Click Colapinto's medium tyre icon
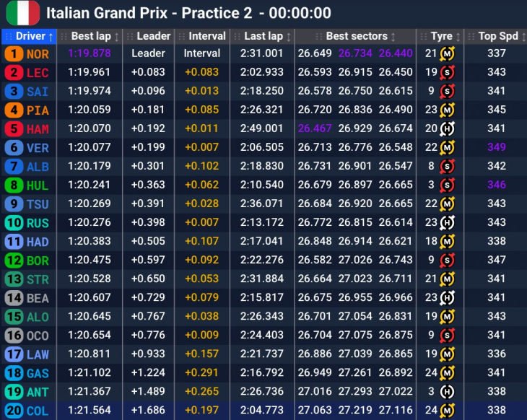The height and width of the screenshot is (420, 527). (x=447, y=410)
